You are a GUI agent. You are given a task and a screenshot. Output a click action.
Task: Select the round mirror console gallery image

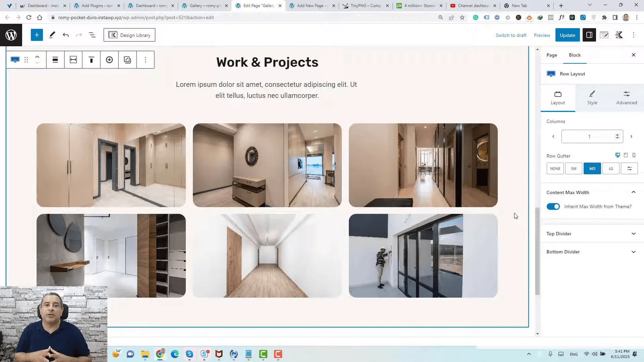coord(267,165)
